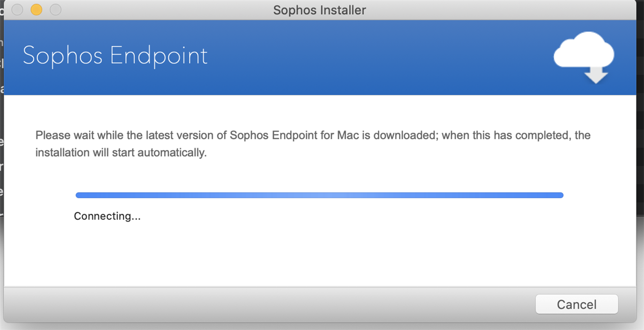Click the download progress bar
The image size is (644, 330).
(319, 195)
